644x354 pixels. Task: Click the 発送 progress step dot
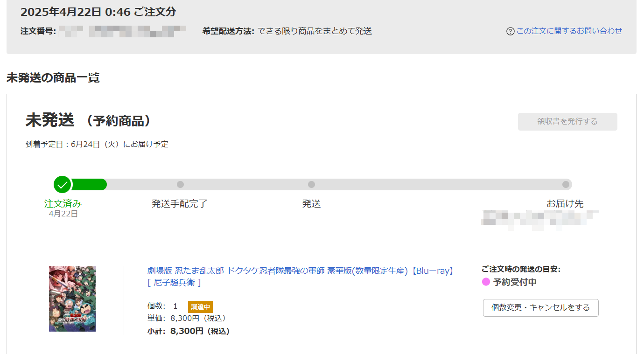311,185
